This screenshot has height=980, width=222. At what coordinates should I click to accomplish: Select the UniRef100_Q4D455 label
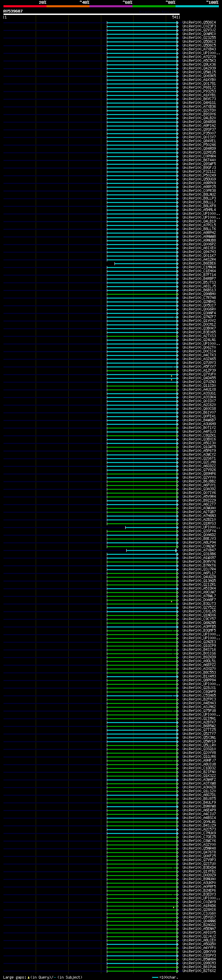coord(199,378)
